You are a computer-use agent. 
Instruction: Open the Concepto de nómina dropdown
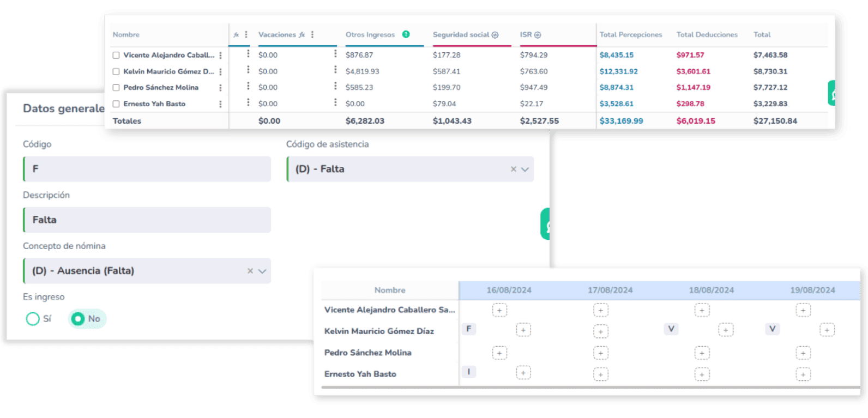[262, 271]
